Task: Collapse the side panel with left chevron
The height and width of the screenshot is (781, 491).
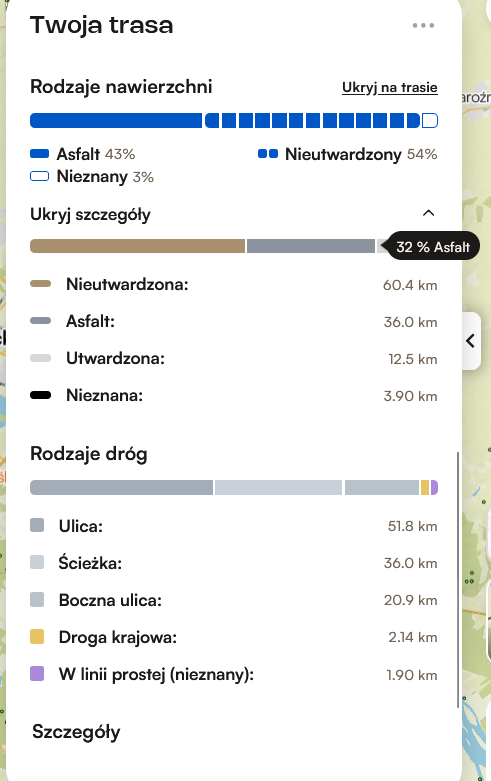Action: pos(471,341)
